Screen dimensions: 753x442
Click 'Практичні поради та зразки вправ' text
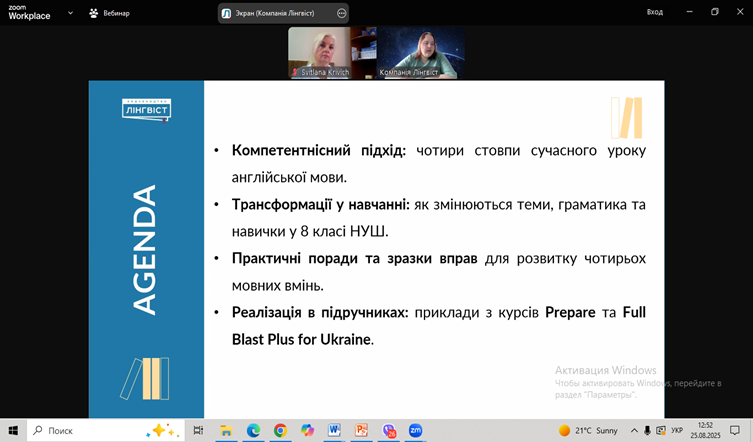354,258
